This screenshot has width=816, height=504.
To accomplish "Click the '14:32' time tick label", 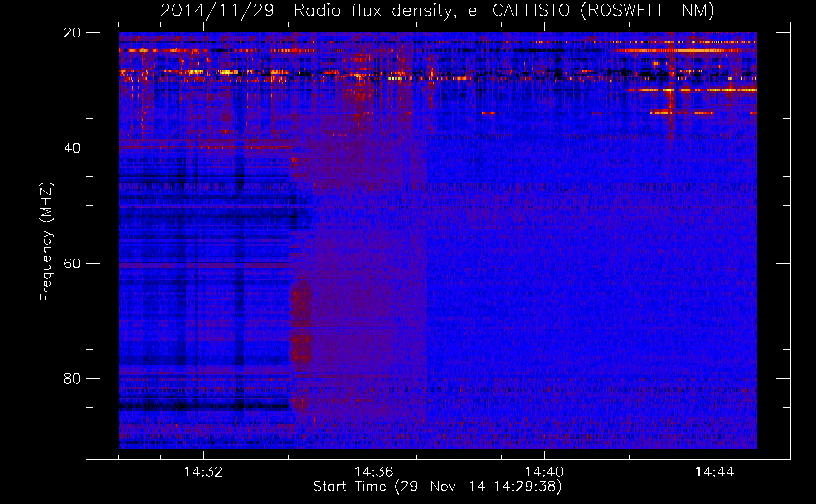I will coord(203,472).
